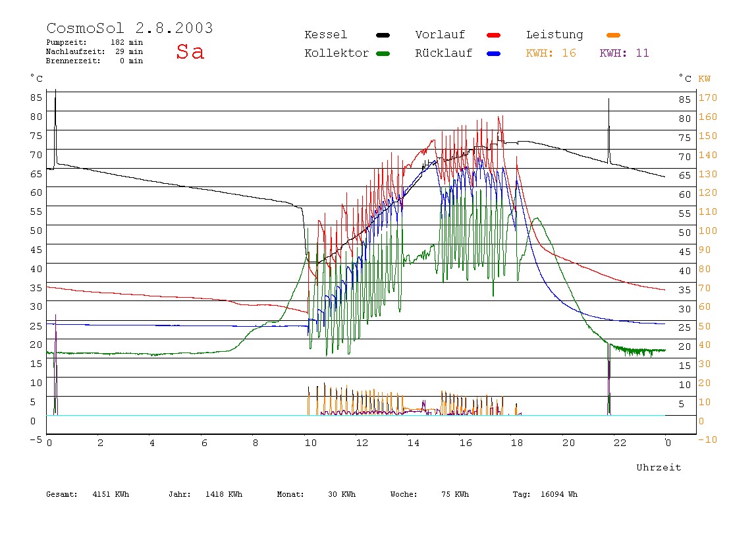
Task: Click the "18" hour tick on the time axis
Action: click(x=517, y=443)
